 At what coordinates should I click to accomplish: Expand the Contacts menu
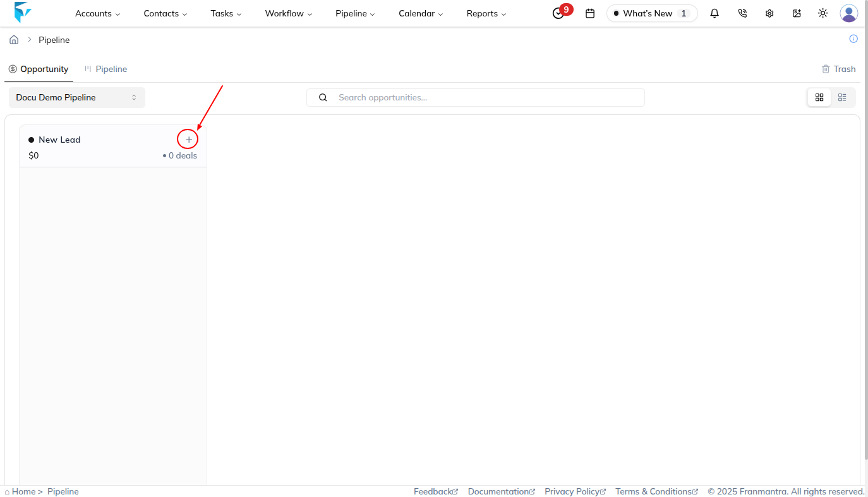[x=166, y=13]
